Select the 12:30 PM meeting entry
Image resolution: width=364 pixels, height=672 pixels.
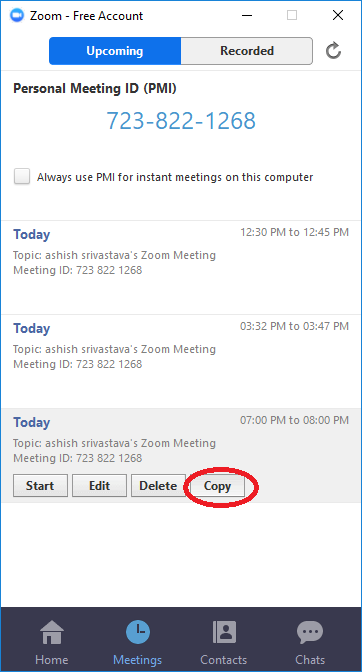coord(181,267)
